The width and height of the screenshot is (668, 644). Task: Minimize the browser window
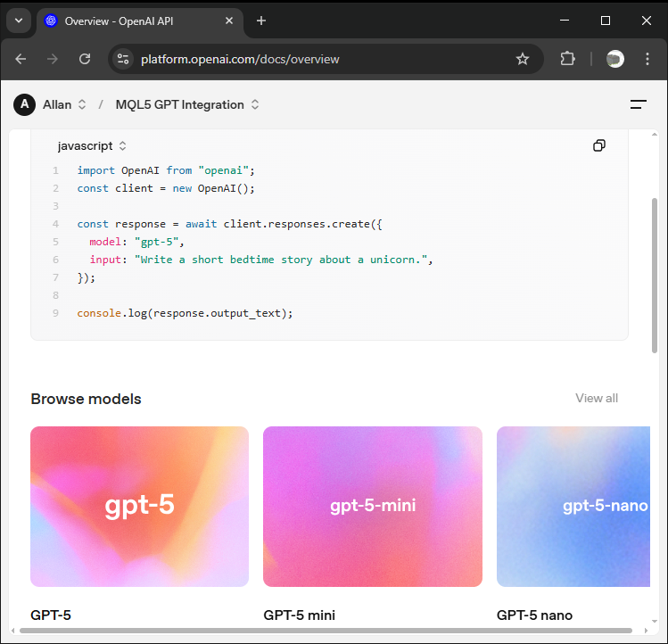(565, 21)
